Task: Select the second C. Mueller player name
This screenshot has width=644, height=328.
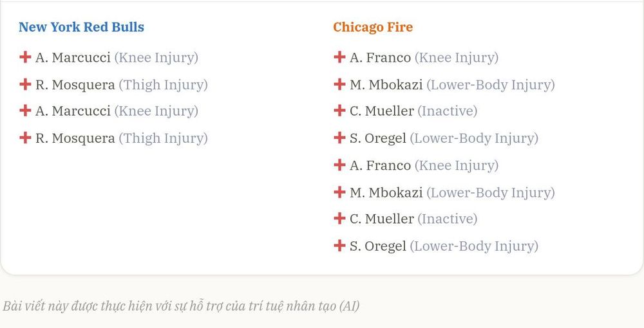Action: (x=382, y=219)
